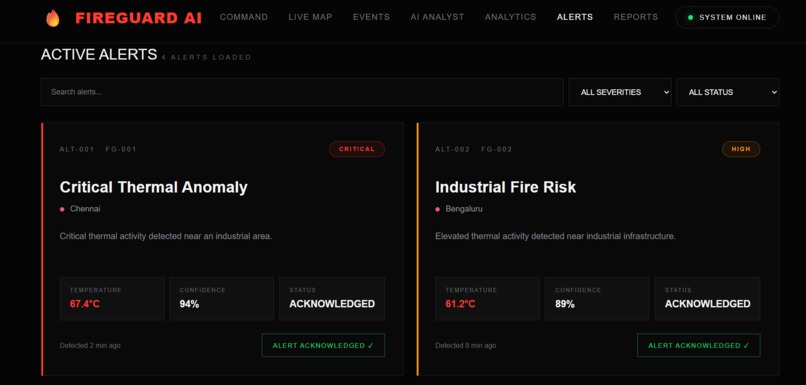Open the Analytics page
The width and height of the screenshot is (806, 385).
coord(510,17)
